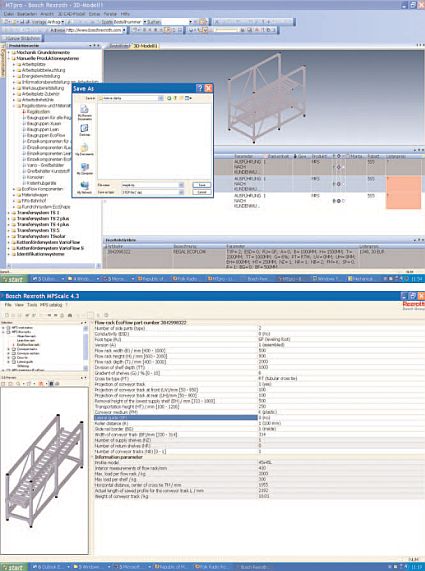
Task: Open the Ansicht menu in MTpro
Action: (47, 14)
